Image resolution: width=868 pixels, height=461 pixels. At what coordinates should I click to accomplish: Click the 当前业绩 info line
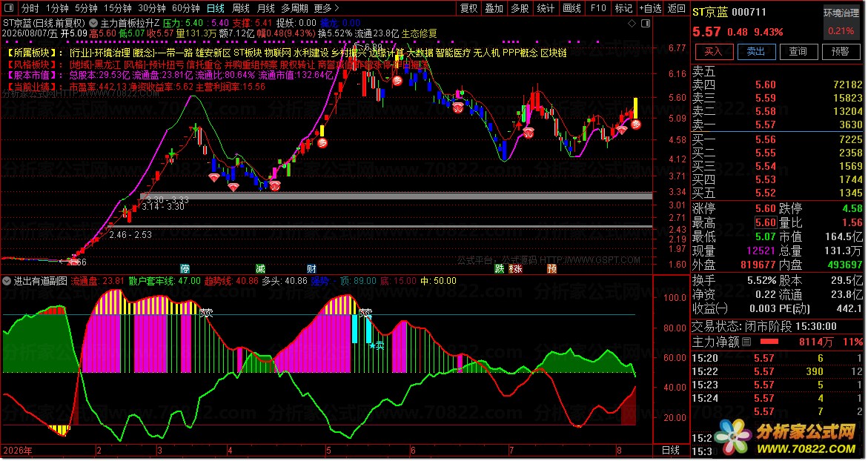(x=136, y=87)
